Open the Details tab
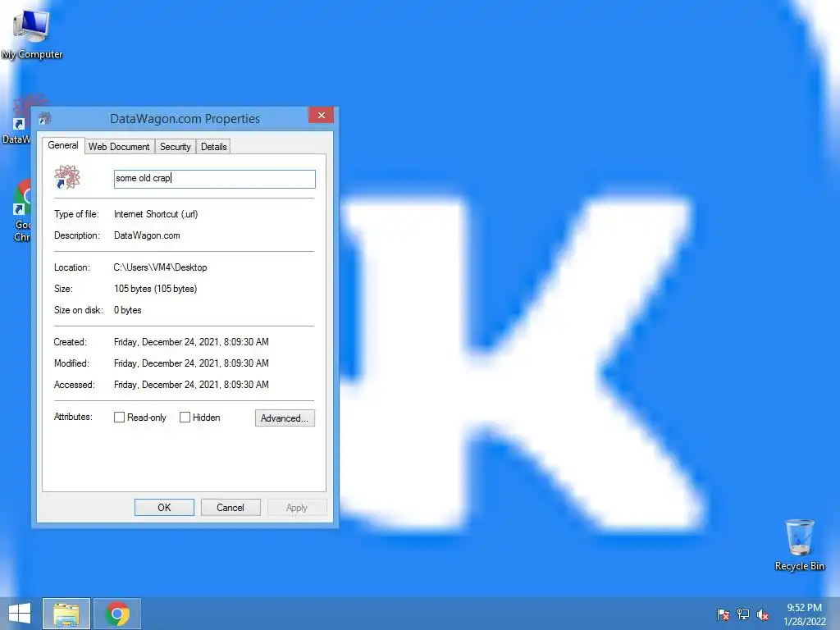 tap(214, 147)
